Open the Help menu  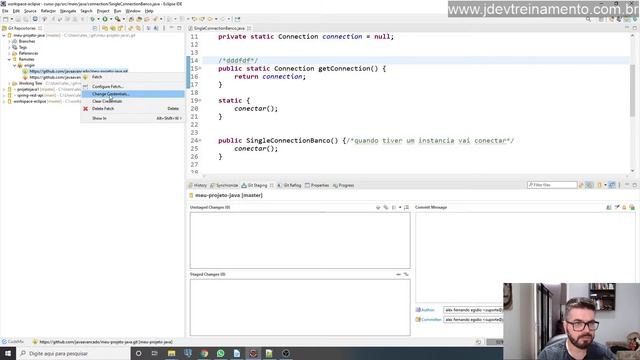click(x=149, y=11)
